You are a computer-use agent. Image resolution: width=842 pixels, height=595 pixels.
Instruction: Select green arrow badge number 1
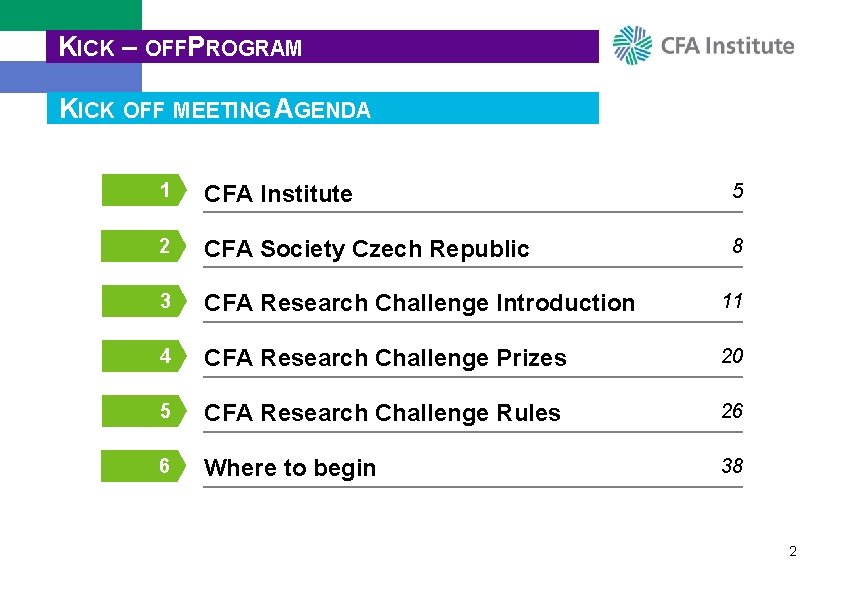point(144,190)
